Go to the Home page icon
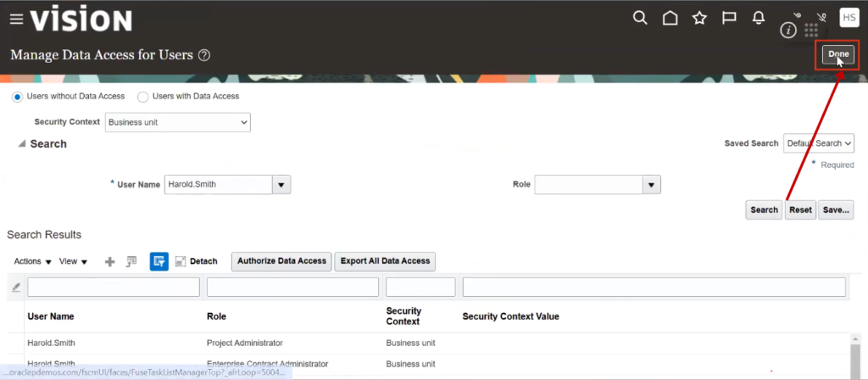Screen dimensions: 868x380 [670, 18]
